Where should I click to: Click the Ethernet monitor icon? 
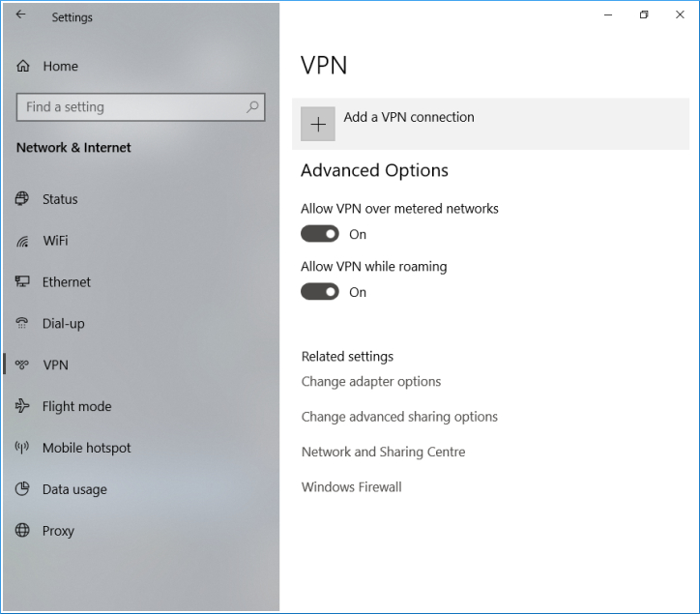pos(22,282)
